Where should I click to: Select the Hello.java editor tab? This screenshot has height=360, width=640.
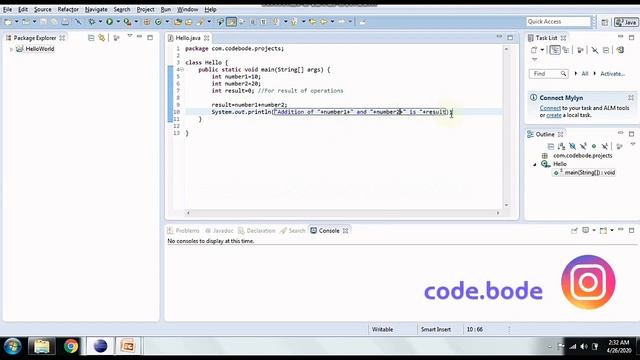click(188, 38)
